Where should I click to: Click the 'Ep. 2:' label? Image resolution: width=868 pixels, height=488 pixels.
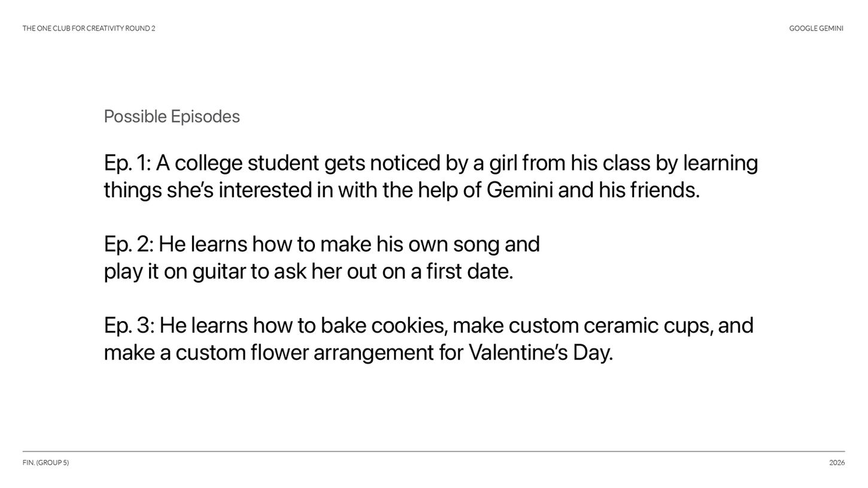[129, 245]
